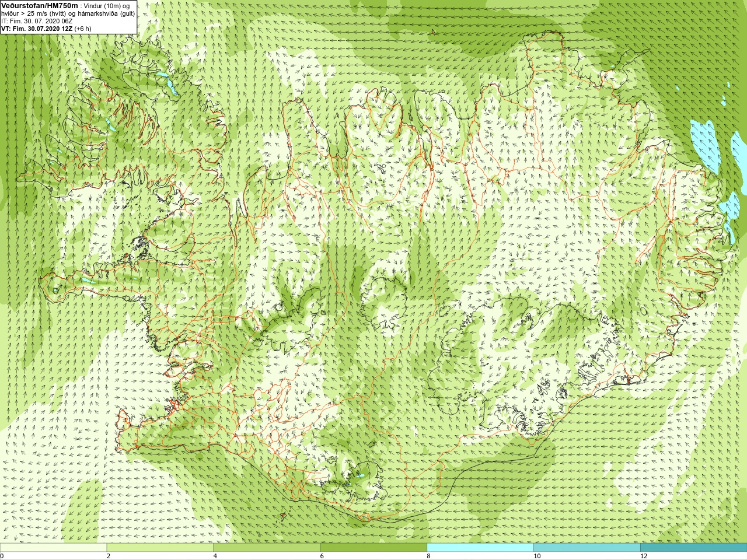The image size is (747, 560).
Task: Click the 'IT: Fim. 30. 07. 2020 06Z' line
Action: (37, 21)
